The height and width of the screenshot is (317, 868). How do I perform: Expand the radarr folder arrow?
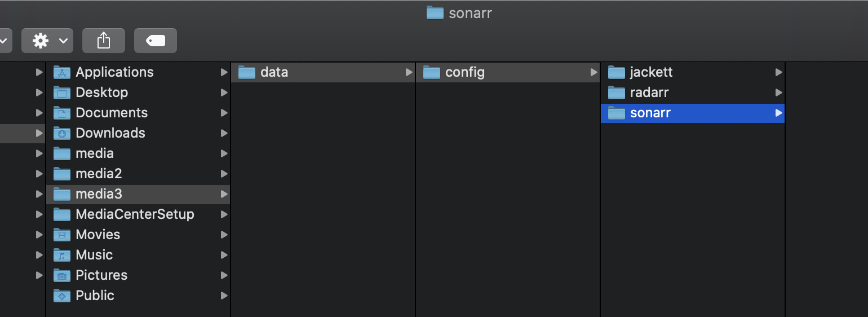(x=778, y=93)
